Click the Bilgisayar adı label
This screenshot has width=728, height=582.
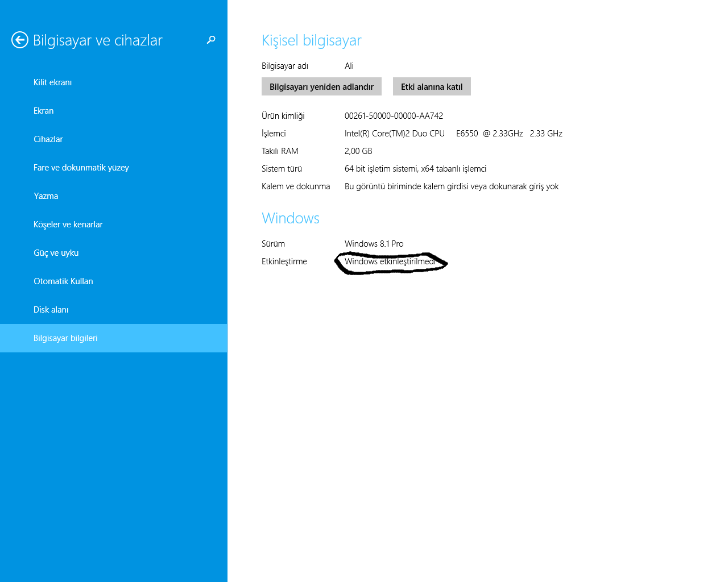coord(285,66)
